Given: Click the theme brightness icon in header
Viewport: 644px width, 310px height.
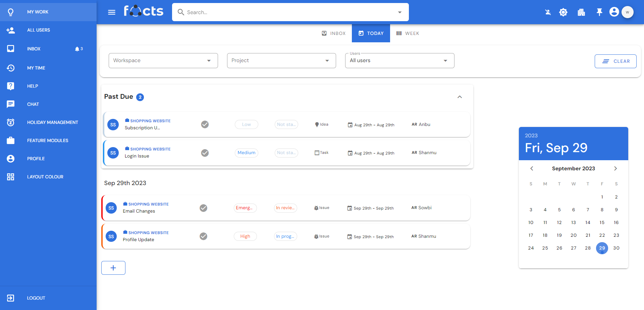Looking at the screenshot, I should coord(563,12).
